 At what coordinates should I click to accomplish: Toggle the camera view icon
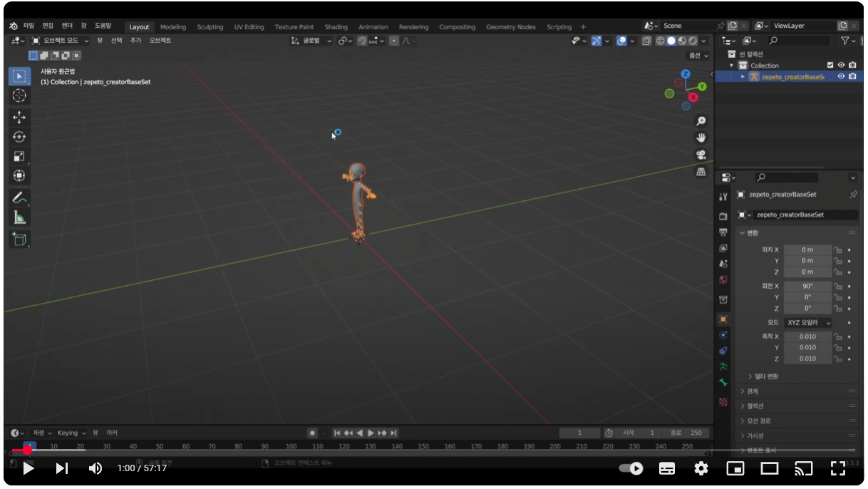click(x=701, y=155)
